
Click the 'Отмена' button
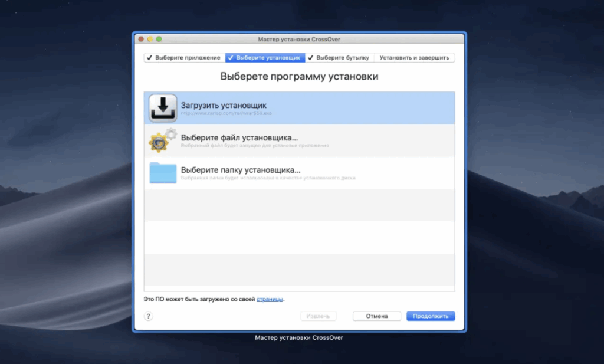pos(377,316)
